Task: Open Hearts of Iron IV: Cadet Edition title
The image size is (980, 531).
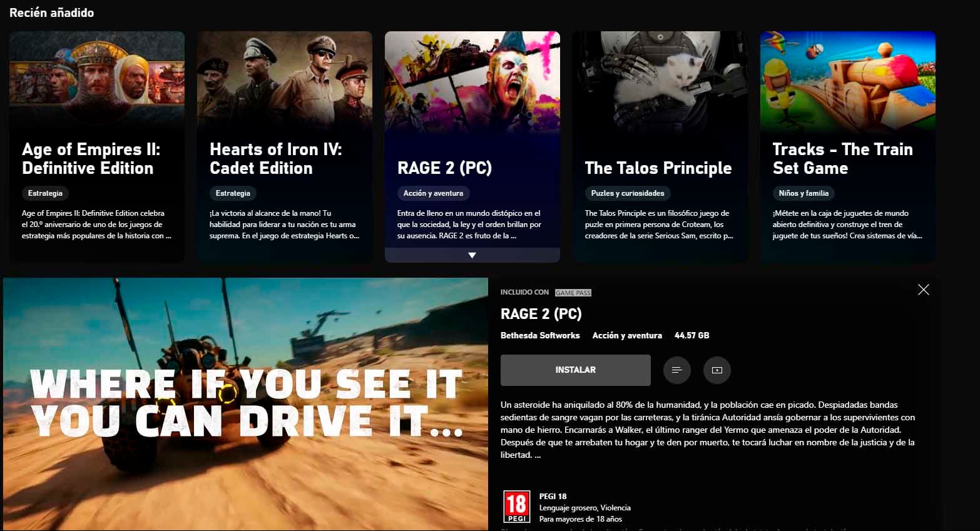Action: click(x=276, y=159)
